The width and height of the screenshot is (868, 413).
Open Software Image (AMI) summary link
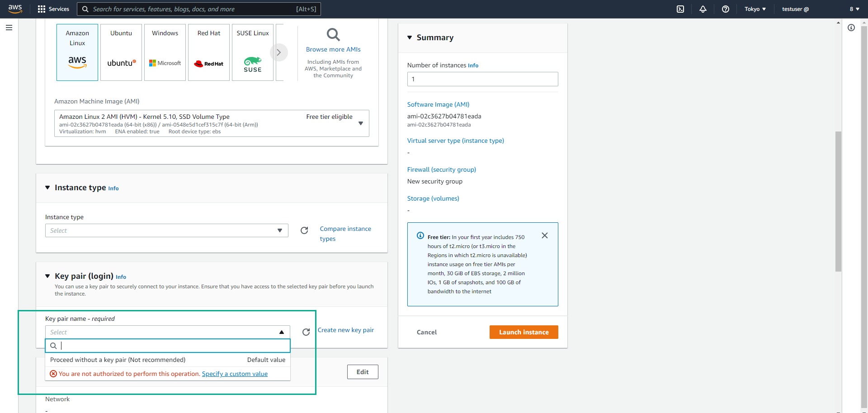point(438,104)
